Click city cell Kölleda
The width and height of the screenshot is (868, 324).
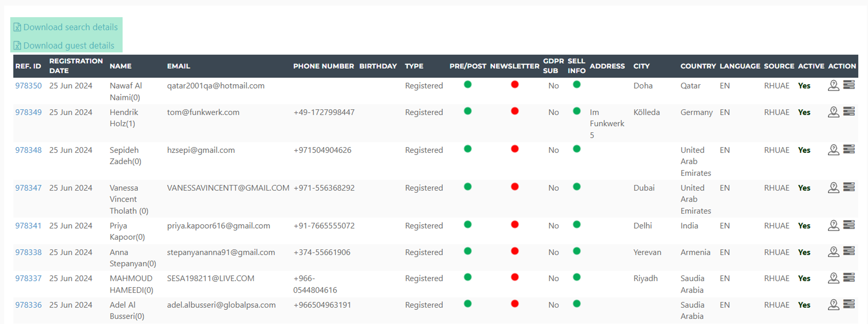646,112
